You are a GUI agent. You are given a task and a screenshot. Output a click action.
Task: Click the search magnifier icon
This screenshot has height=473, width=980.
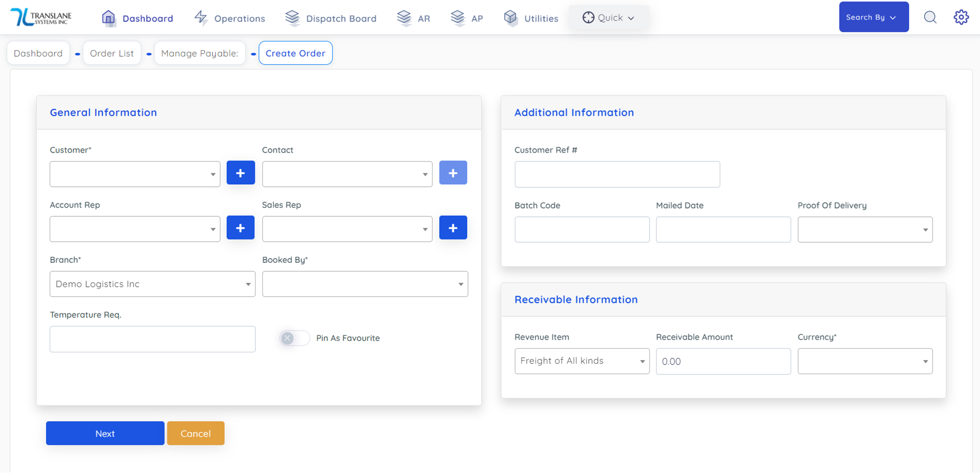coord(930,18)
